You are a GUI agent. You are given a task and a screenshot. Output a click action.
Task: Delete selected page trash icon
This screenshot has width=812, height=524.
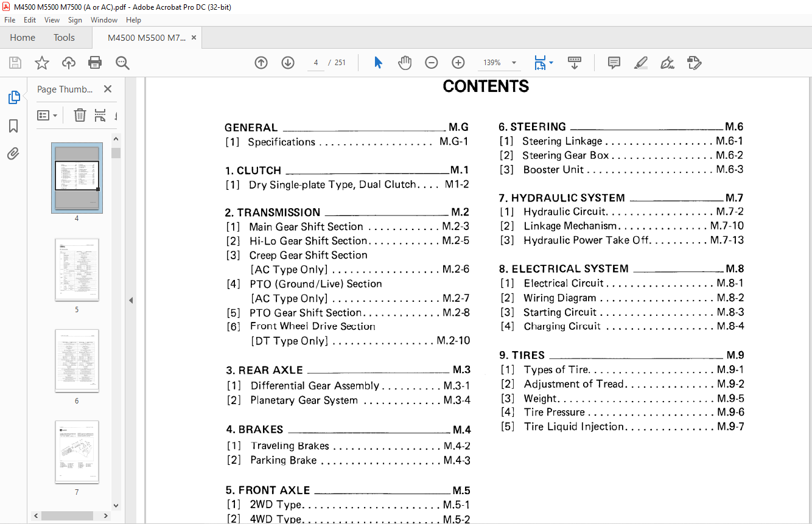pyautogui.click(x=80, y=115)
